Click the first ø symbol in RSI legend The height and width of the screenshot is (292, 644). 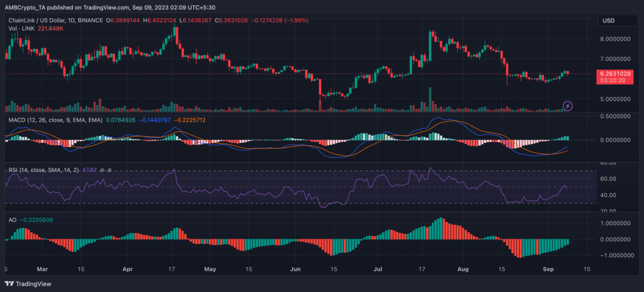click(103, 170)
